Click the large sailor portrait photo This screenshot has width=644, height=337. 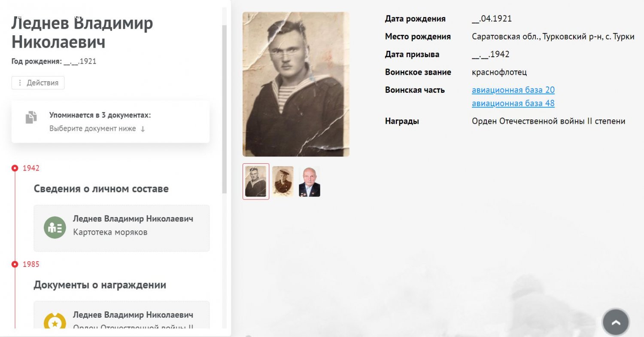point(296,84)
